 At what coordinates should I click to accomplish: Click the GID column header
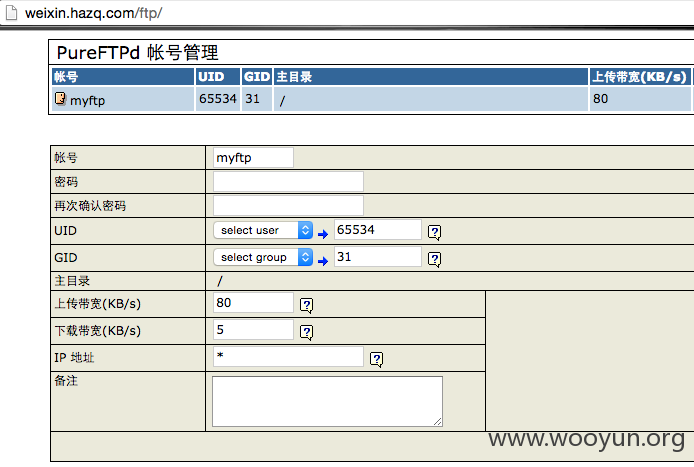pos(257,77)
